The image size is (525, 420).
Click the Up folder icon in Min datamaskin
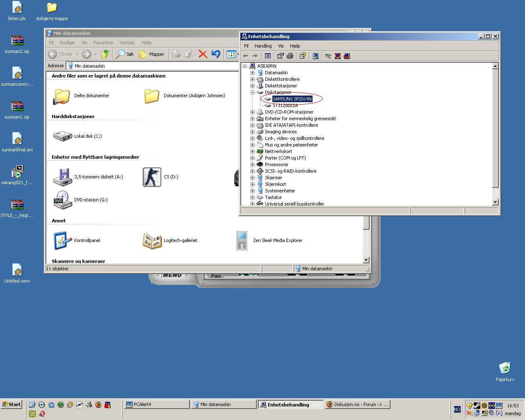105,54
